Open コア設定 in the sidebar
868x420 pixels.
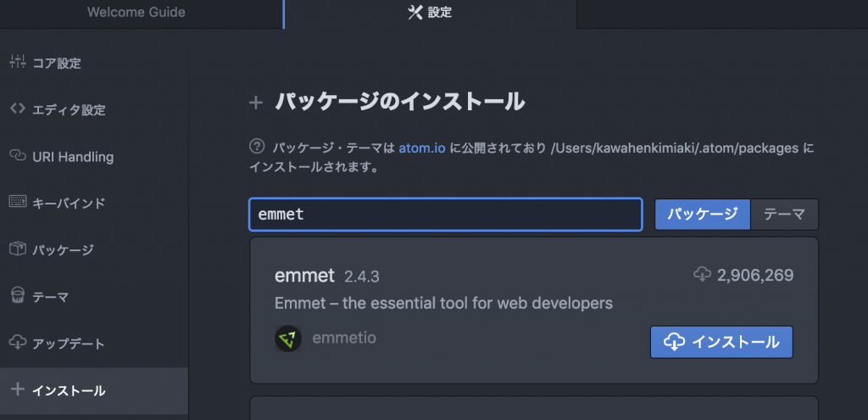94,63
